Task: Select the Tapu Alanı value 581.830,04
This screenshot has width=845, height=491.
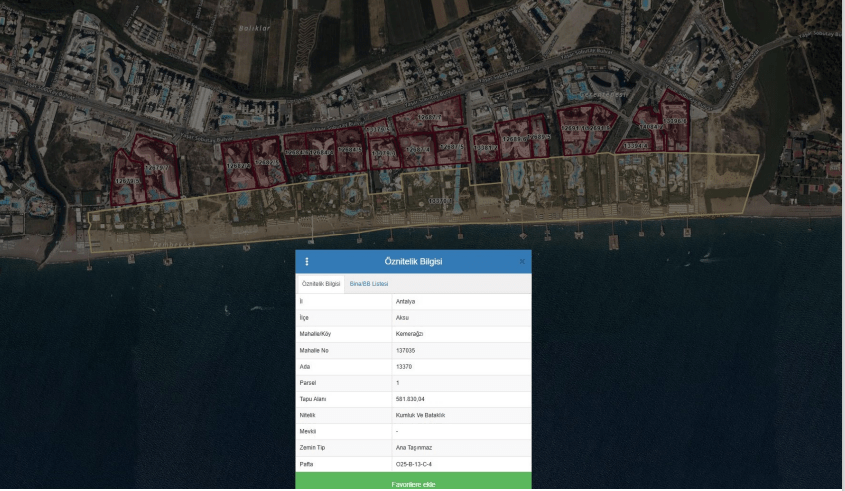Action: point(411,399)
